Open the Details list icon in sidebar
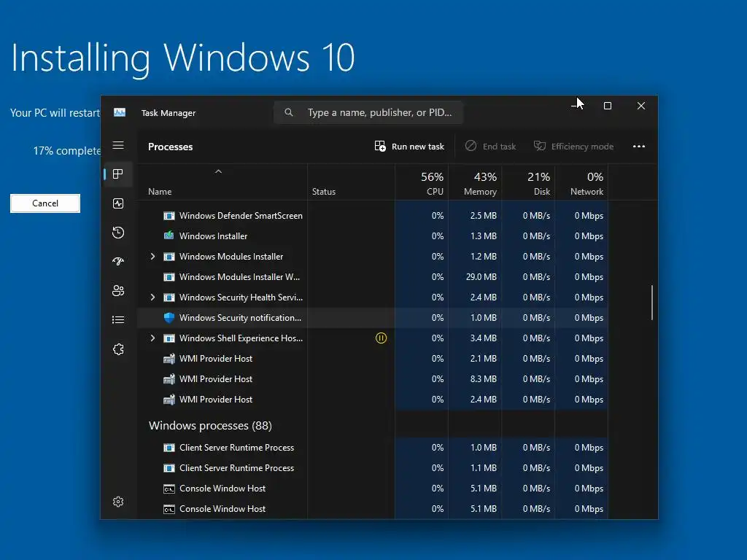Image resolution: width=747 pixels, height=560 pixels. click(118, 319)
